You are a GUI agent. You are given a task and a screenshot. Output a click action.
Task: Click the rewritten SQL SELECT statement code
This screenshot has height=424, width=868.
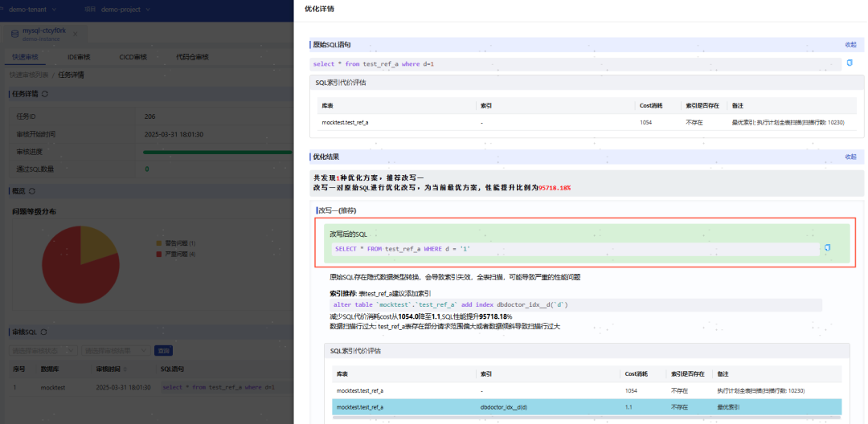tap(403, 249)
